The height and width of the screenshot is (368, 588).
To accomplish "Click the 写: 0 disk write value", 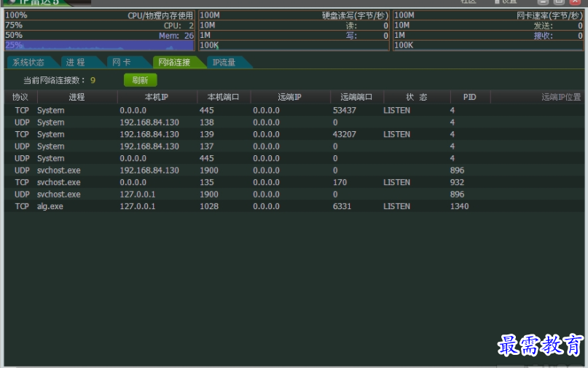I will click(x=366, y=36).
